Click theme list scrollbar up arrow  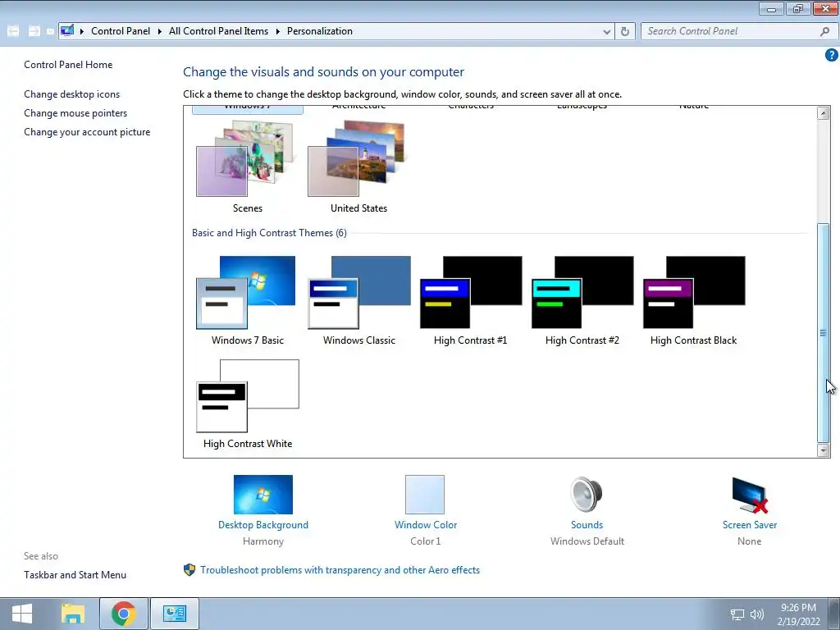tap(824, 113)
